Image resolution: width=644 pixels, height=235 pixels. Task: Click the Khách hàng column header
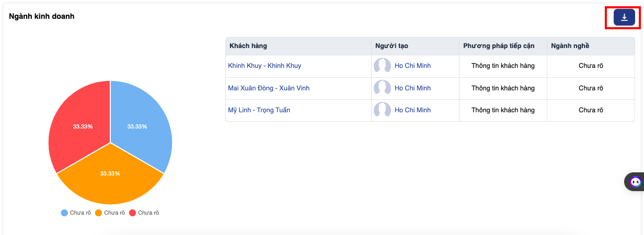pos(248,46)
